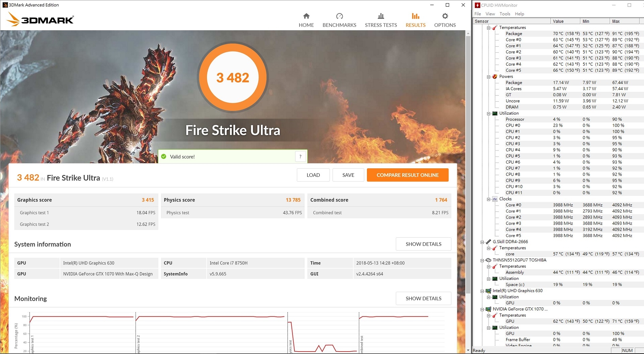Open the Help menu in HWMonitor
This screenshot has width=644, height=354.
[520, 14]
